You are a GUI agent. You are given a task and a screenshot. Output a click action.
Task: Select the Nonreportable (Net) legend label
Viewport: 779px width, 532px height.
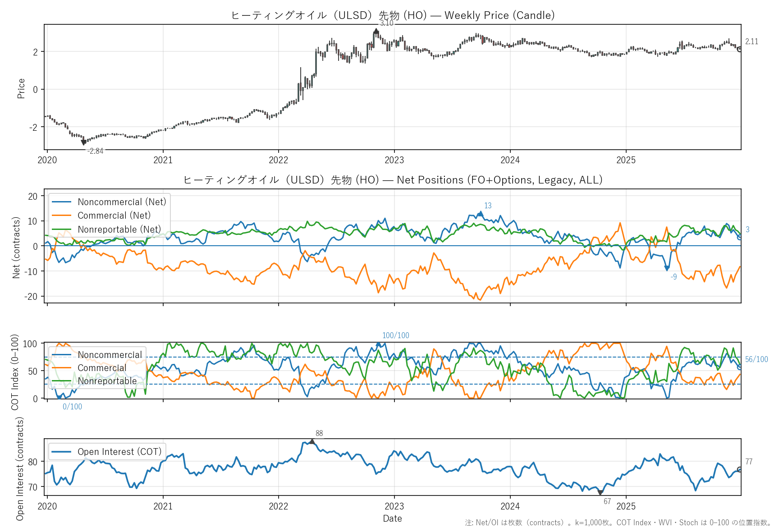(x=119, y=229)
